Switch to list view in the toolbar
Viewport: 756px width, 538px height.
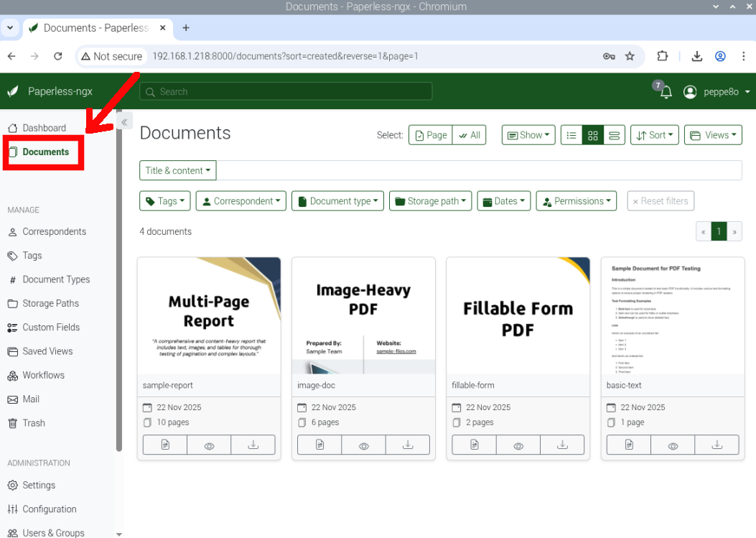[x=571, y=134]
